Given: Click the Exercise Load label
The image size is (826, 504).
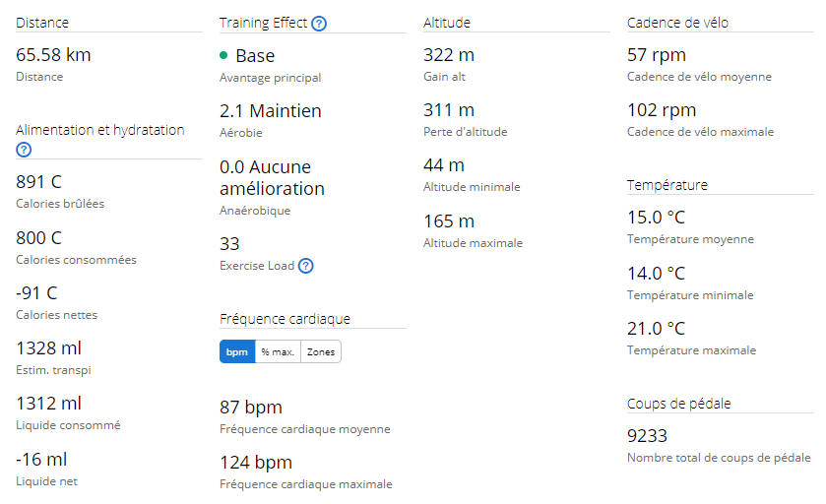Looking at the screenshot, I should point(257,266).
